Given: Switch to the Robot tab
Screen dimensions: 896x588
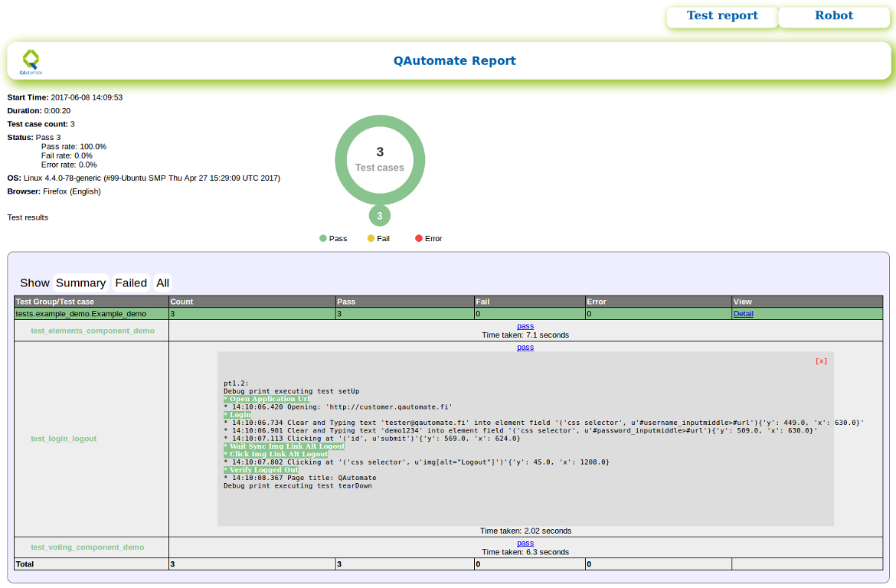Looking at the screenshot, I should click(834, 17).
